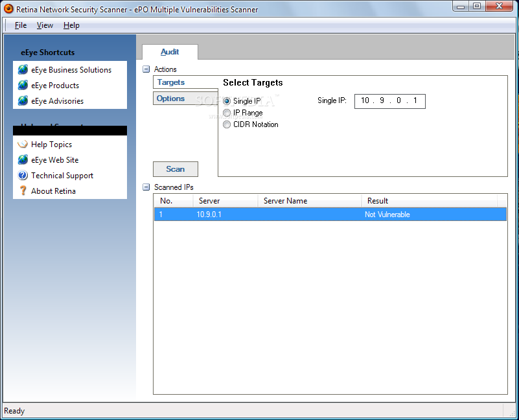The height and width of the screenshot is (420, 519).
Task: Sort by the Server column header
Action: pos(225,201)
